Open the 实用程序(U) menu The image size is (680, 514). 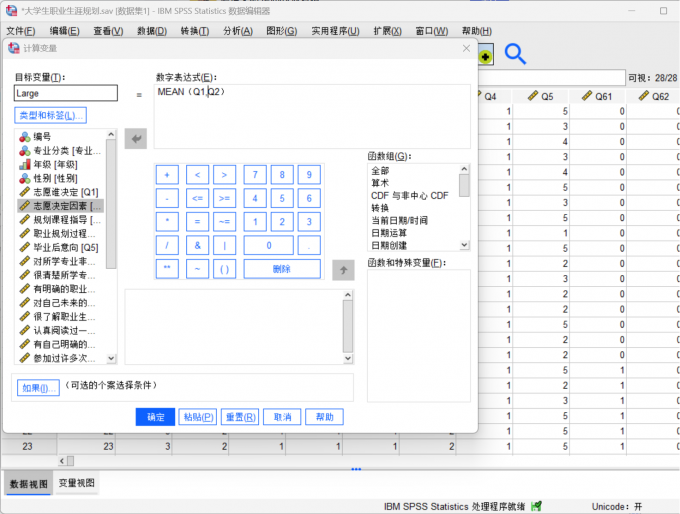(x=335, y=31)
